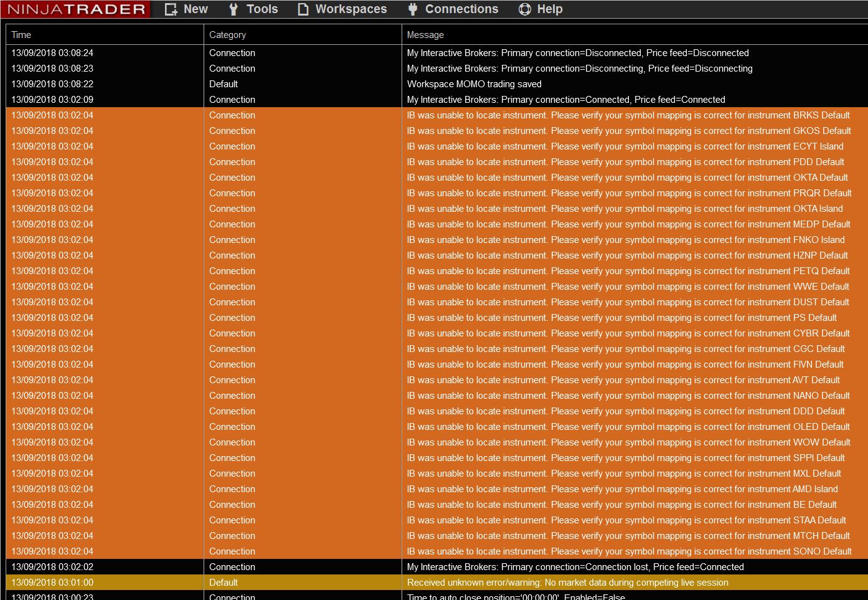Select the error message for instrument WWE Default

tap(628, 287)
